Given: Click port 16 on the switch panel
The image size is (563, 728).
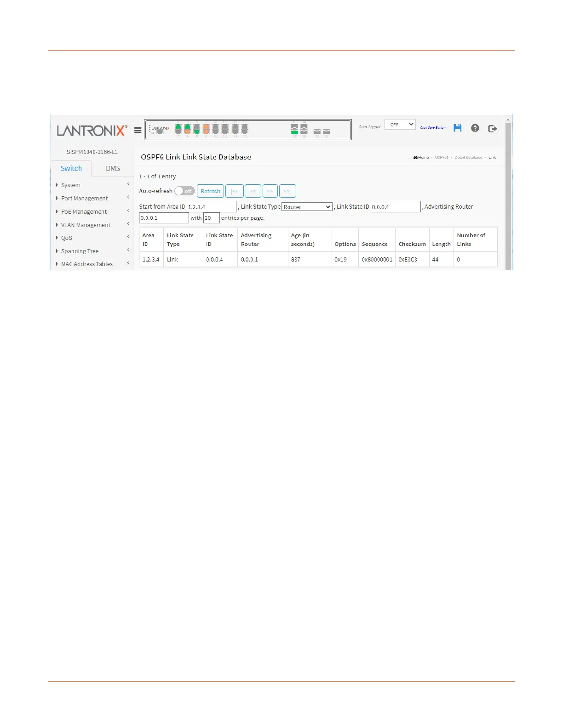Looking at the screenshot, I should (245, 132).
